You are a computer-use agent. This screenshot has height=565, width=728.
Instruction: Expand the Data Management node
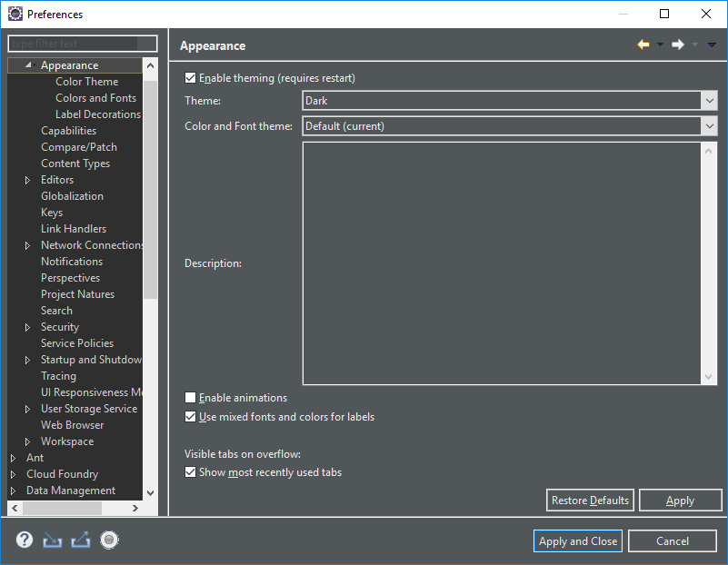[13, 491]
